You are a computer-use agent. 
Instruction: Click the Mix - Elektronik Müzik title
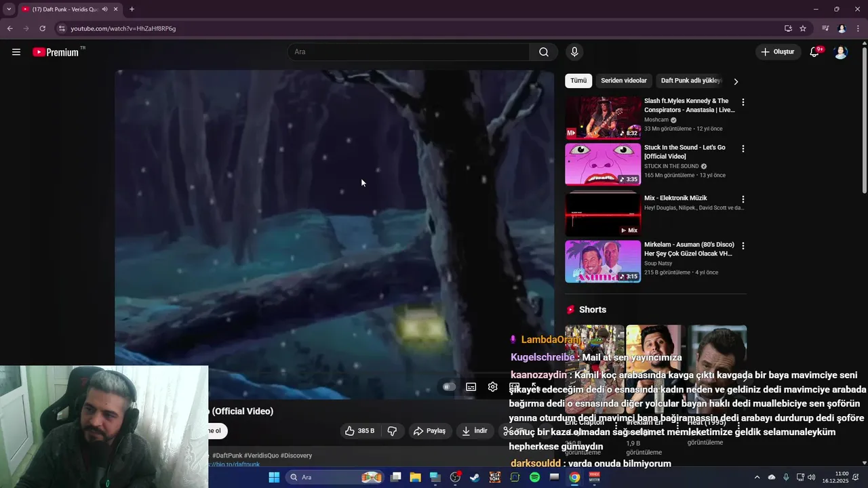coord(675,198)
